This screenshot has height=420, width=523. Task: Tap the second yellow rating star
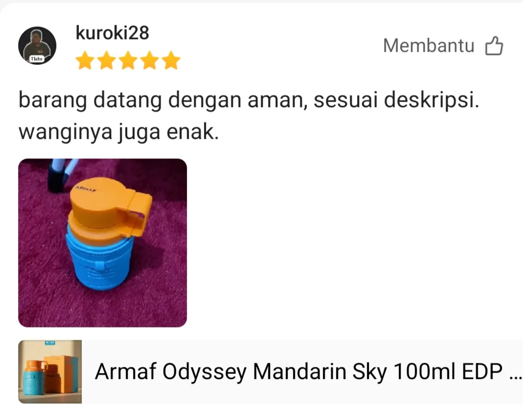point(106,60)
